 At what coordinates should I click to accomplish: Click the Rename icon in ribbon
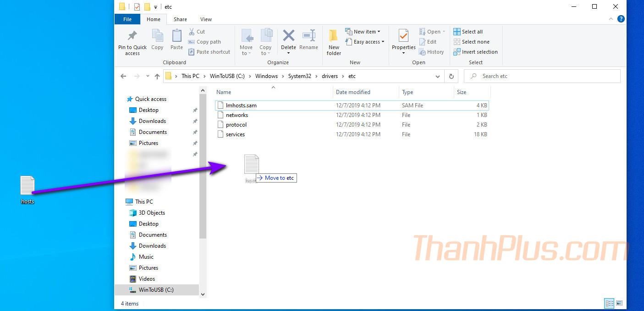pos(308,37)
